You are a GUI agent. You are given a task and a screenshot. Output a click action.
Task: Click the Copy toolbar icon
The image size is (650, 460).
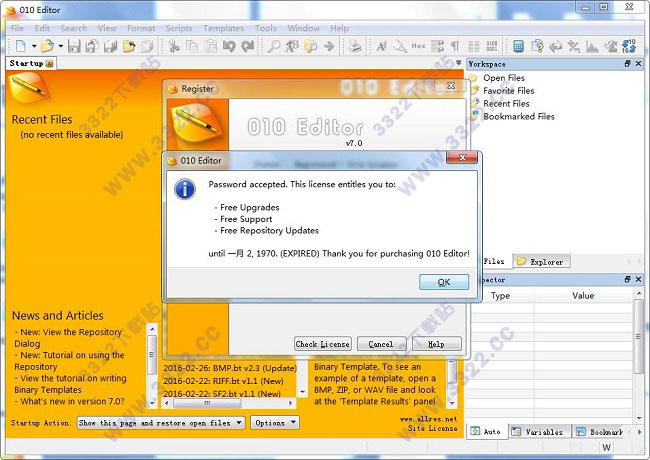point(192,46)
